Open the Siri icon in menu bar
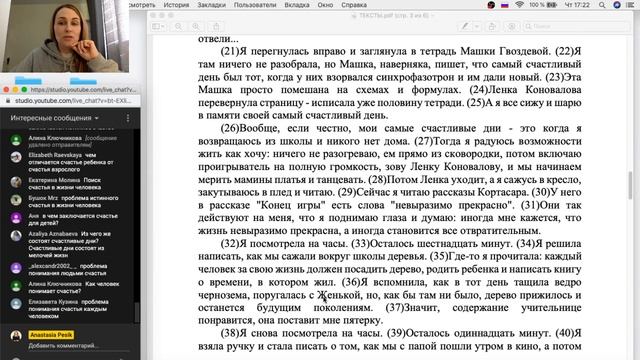The height and width of the screenshot is (360, 640). pyautogui.click(x=617, y=5)
